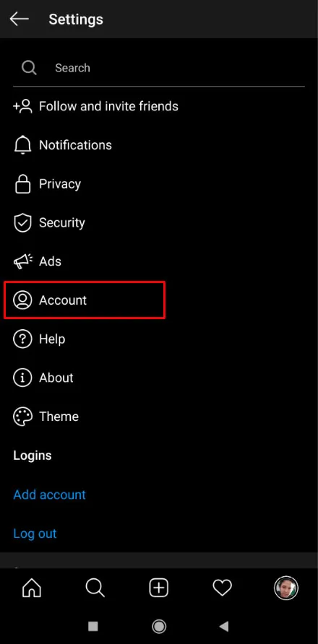Click the padlock Privacy icon

pos(22,183)
